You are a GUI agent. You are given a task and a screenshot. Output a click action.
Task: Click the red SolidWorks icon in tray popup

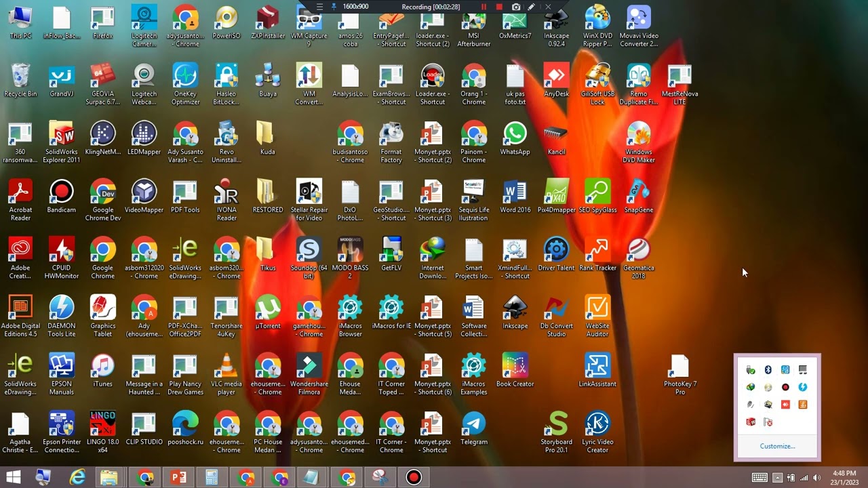(751, 422)
